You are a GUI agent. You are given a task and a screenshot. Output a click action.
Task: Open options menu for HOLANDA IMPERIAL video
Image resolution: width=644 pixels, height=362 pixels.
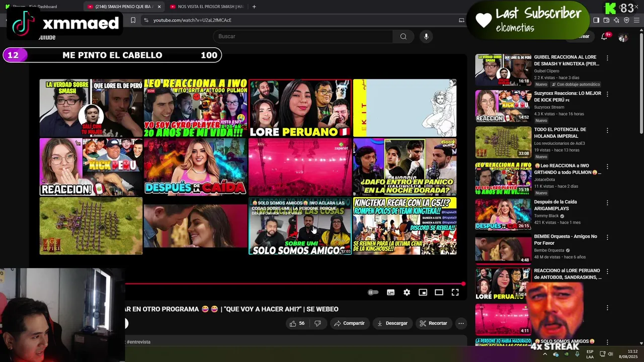tap(607, 130)
